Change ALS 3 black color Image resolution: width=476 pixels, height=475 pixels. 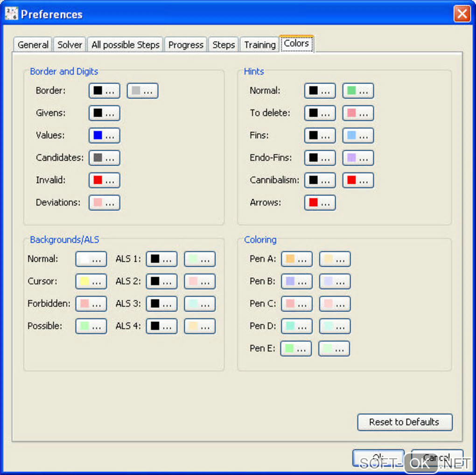click(x=161, y=304)
